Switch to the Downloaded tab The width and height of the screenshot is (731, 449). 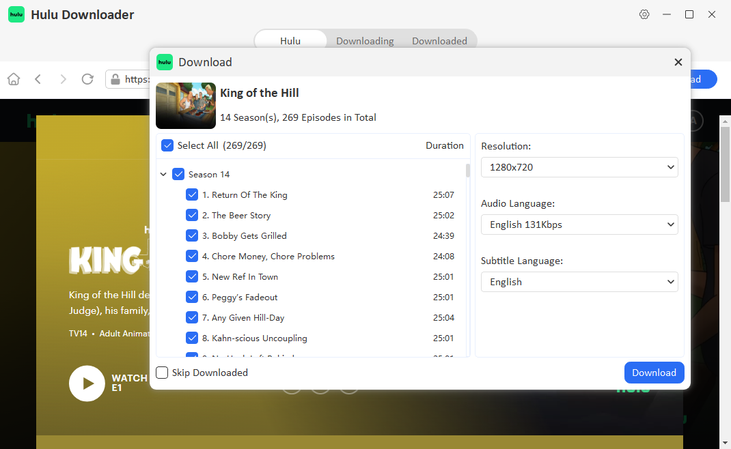click(x=440, y=41)
